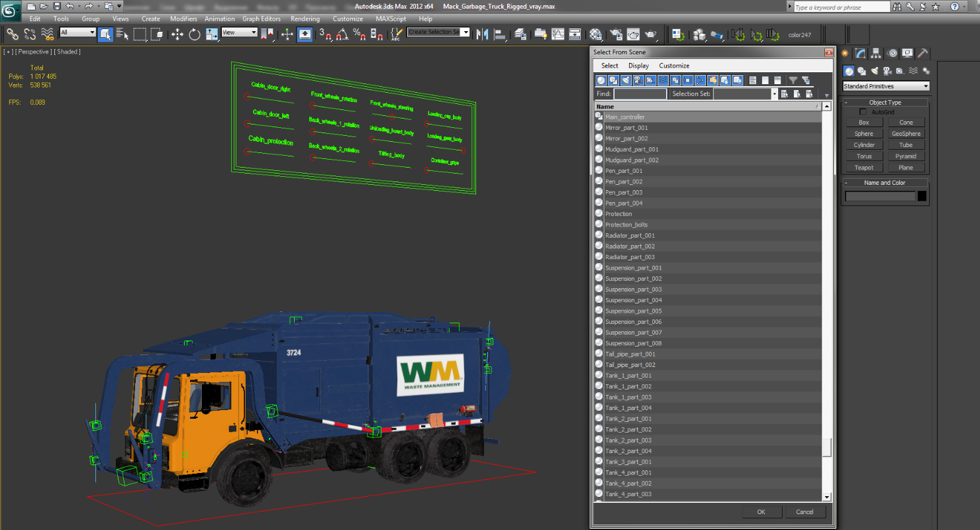Open the Manage Layers icon
The height and width of the screenshot is (530, 980).
520,34
